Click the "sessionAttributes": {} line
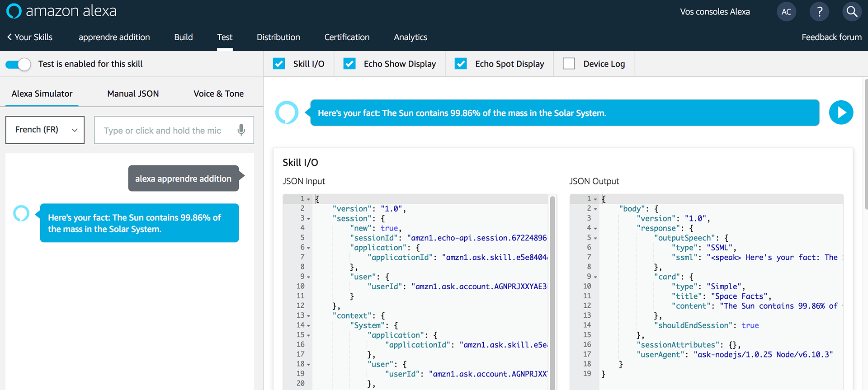This screenshot has width=868, height=390. [x=689, y=345]
